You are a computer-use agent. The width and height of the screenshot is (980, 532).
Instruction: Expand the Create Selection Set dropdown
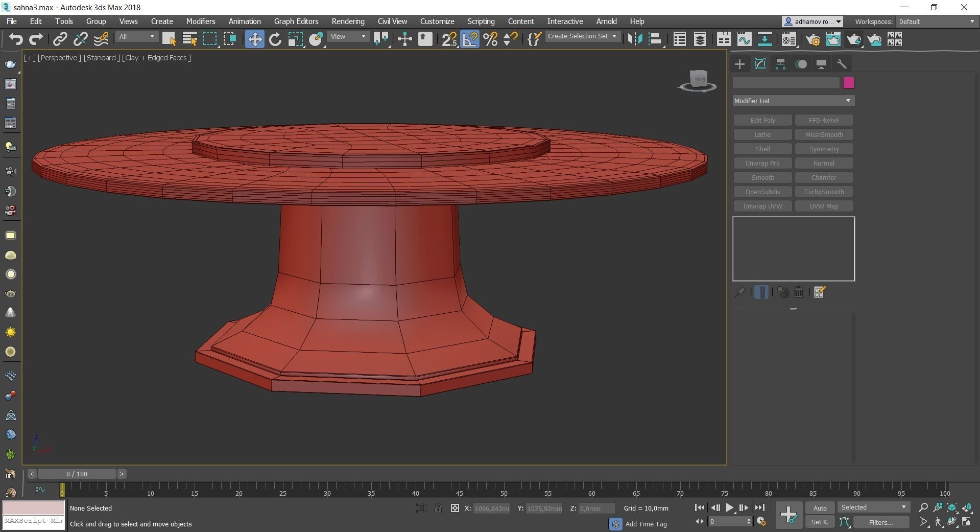pos(583,36)
